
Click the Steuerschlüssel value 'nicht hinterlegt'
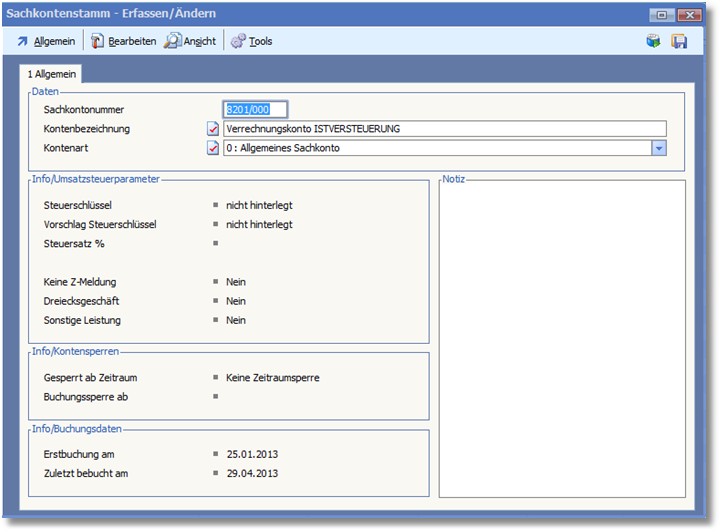[x=259, y=205]
